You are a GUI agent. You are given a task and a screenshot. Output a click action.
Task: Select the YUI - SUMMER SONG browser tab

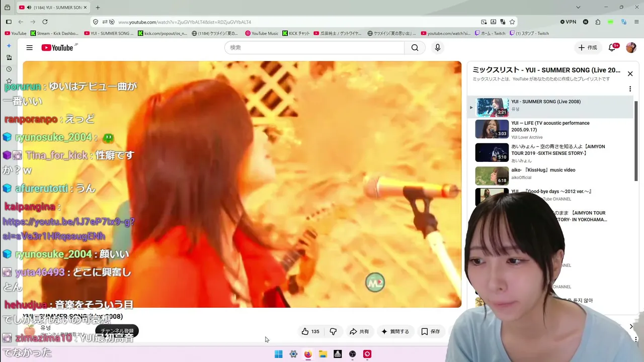[53, 8]
